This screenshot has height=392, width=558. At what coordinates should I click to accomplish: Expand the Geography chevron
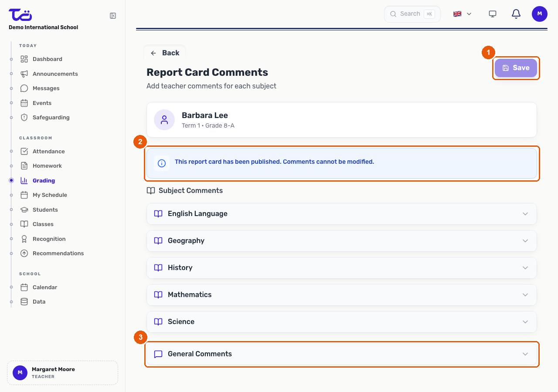525,241
